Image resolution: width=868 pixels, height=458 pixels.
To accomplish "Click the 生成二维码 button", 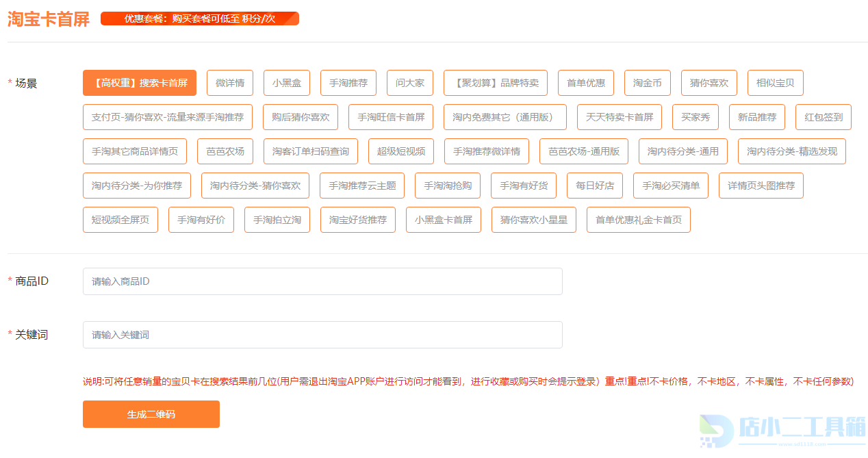I will point(151,414).
